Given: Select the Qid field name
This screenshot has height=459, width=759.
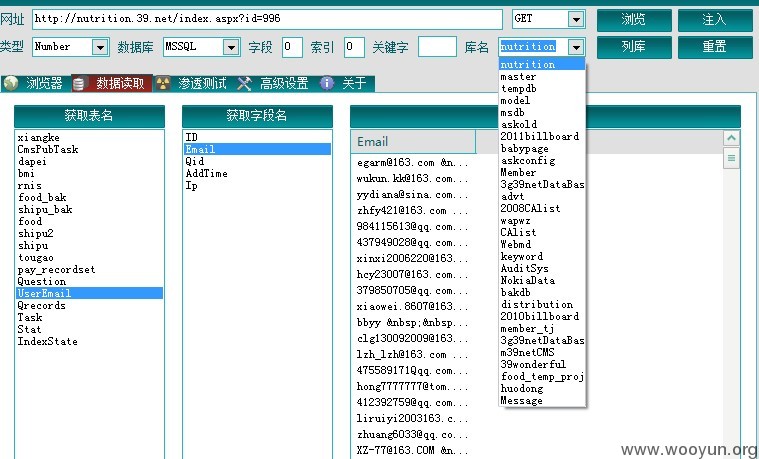Looking at the screenshot, I should coord(257,162).
